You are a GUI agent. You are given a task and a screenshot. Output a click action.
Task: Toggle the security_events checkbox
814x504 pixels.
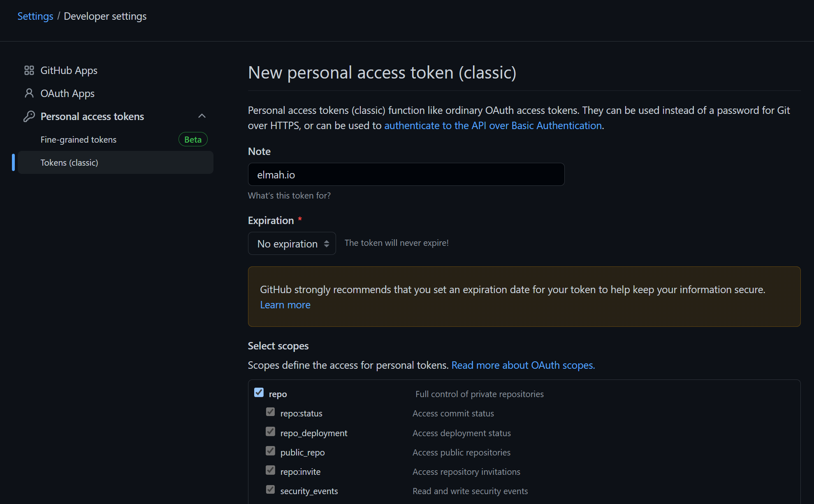click(270, 489)
